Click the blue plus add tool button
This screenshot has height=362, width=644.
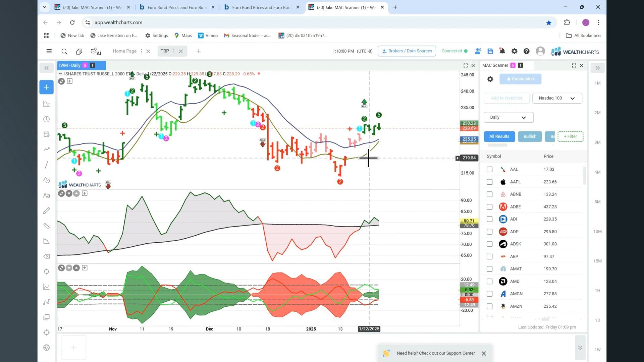46,87
